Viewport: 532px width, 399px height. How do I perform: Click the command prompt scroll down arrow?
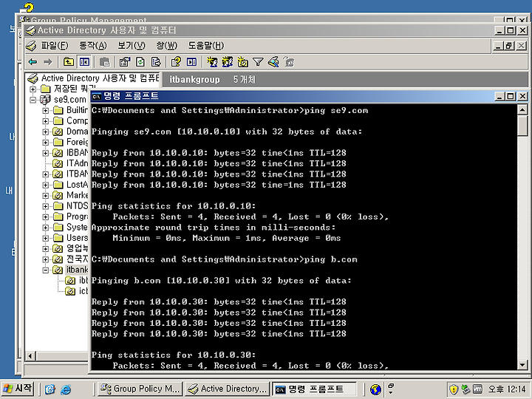522,365
